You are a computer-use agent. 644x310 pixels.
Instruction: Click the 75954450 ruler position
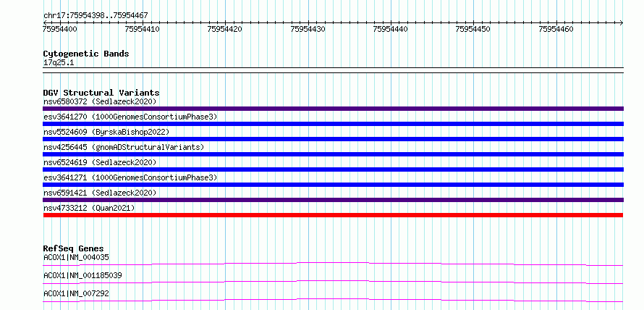point(473,29)
